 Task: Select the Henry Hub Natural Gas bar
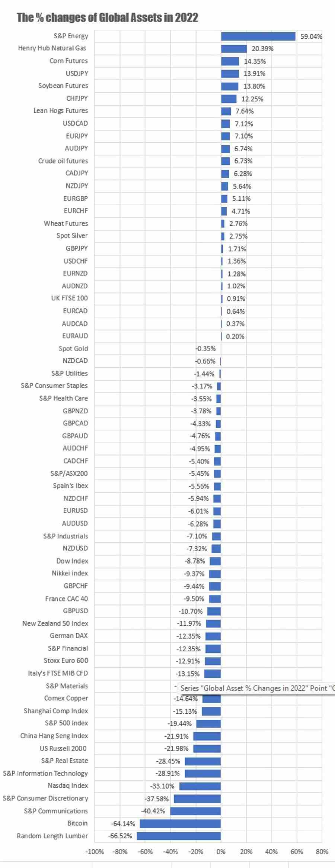coord(234,49)
